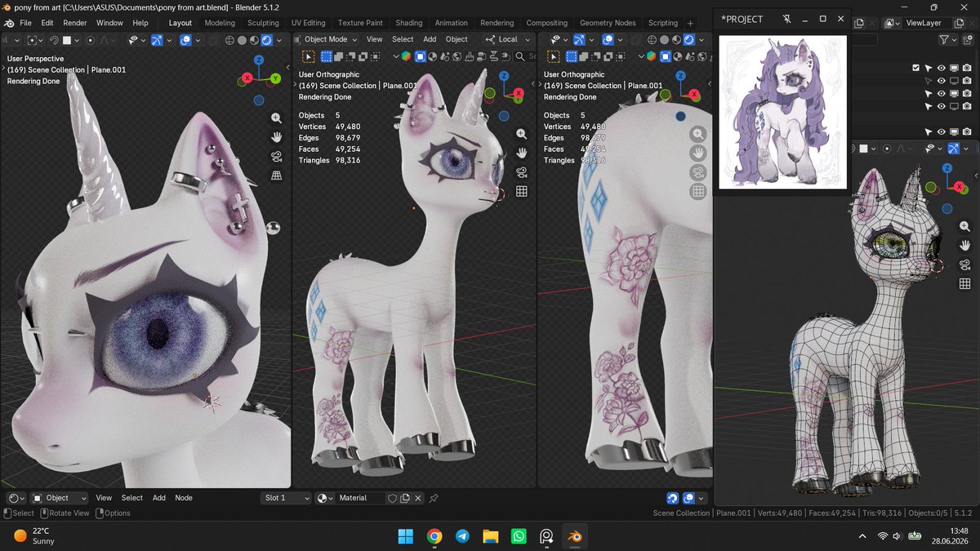Click the pan hand in the middle orthographic viewport
Viewport: 980px width, 551px height.
(x=521, y=153)
